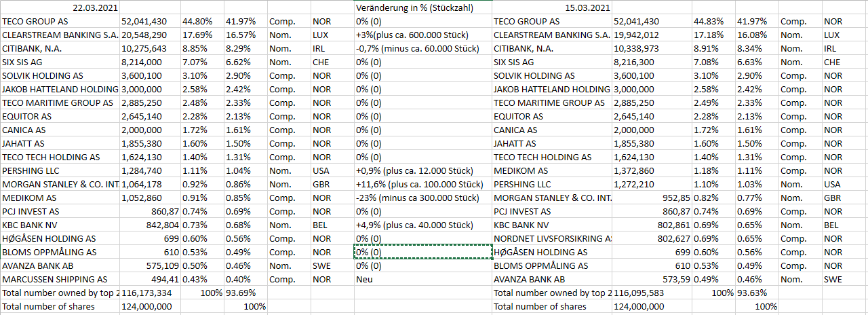Click the cell '+0,9% (plus ca. 12.000 Stück)'
Viewport: 868px width, 315px height.
tap(423, 170)
